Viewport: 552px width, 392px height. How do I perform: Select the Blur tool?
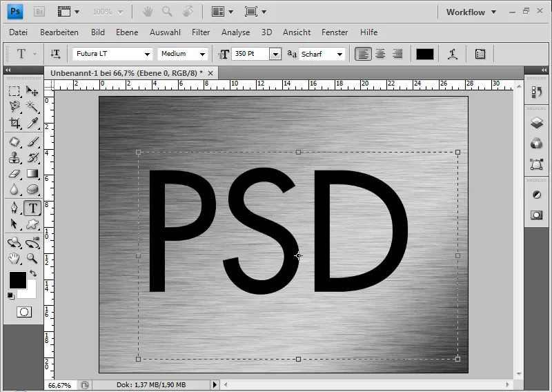14,190
